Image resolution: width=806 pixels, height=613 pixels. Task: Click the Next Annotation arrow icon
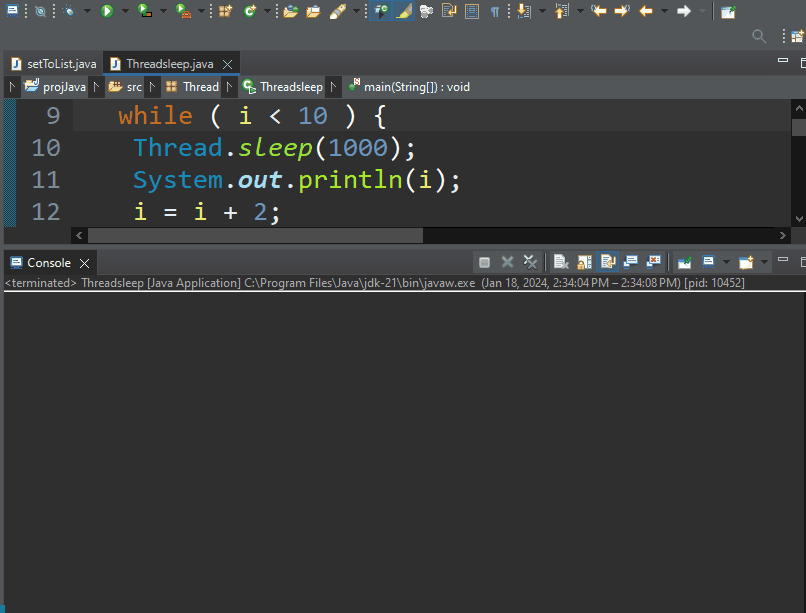click(524, 11)
